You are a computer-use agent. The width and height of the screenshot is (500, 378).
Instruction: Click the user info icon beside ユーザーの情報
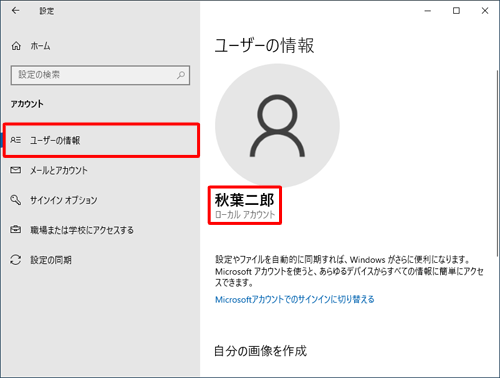point(15,140)
